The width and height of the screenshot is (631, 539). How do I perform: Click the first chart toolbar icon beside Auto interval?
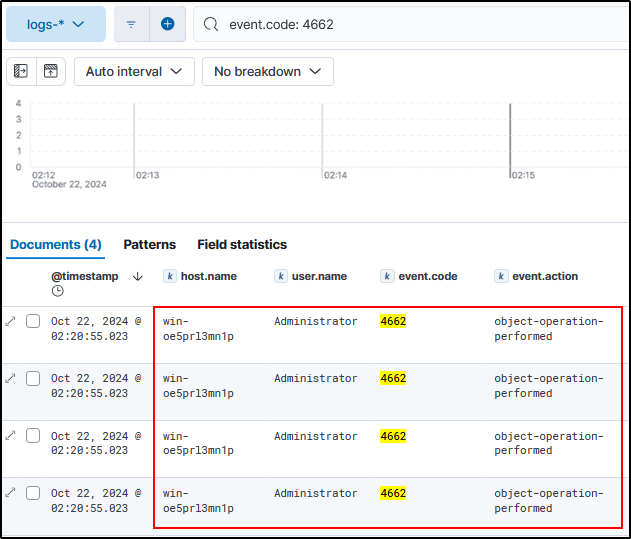tap(21, 71)
